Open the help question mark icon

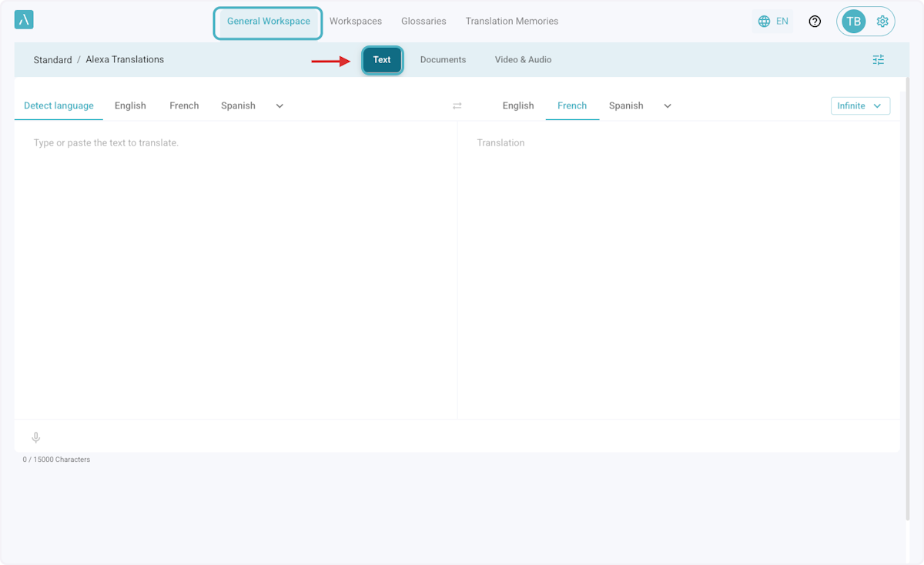[x=815, y=22]
